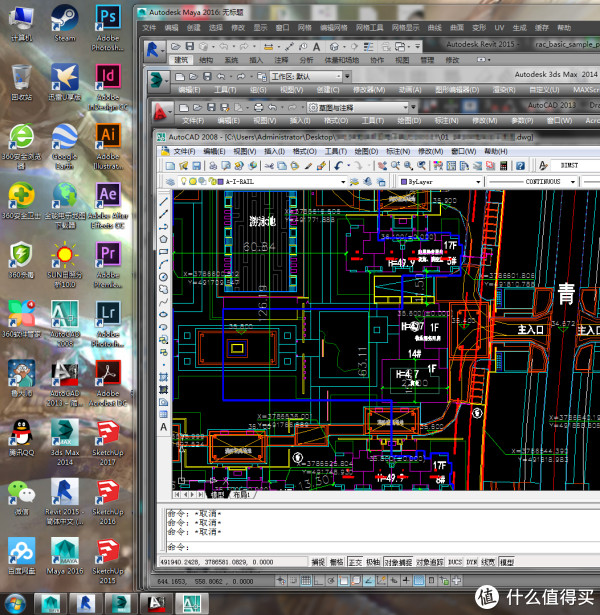Click the New drawing icon in AutoCAD 2008 toolbar
The image size is (600, 615).
coord(170,166)
